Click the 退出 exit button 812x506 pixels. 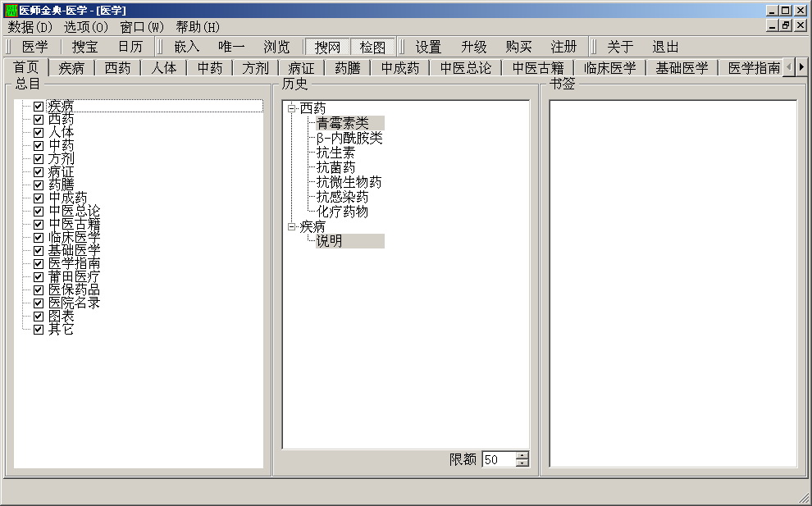(x=665, y=47)
